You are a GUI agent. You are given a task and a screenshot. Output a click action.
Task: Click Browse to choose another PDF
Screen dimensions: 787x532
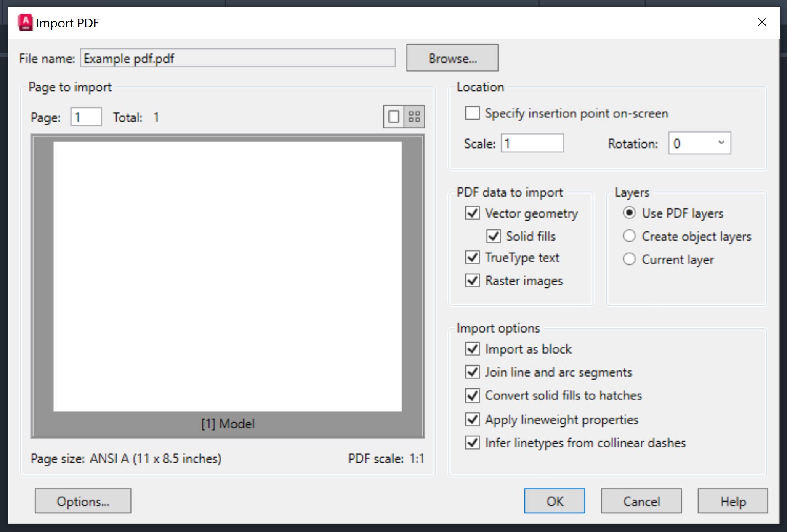(452, 58)
